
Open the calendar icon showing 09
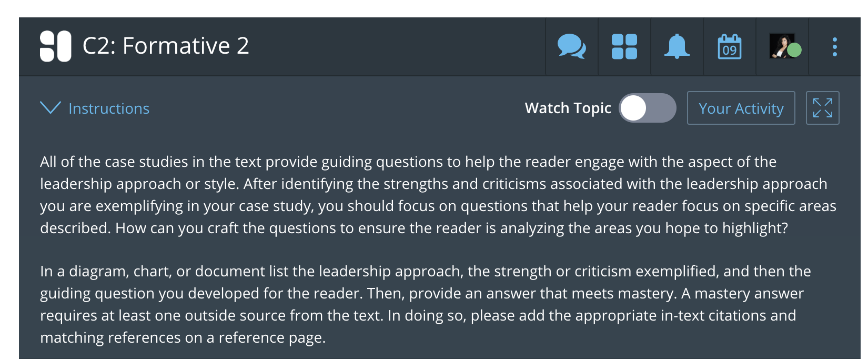(x=729, y=47)
